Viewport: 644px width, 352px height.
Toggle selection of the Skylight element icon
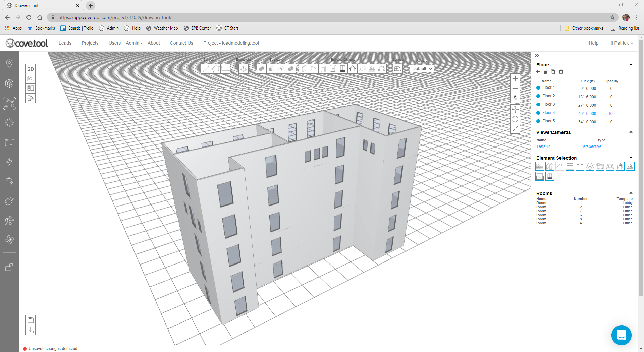coord(600,166)
